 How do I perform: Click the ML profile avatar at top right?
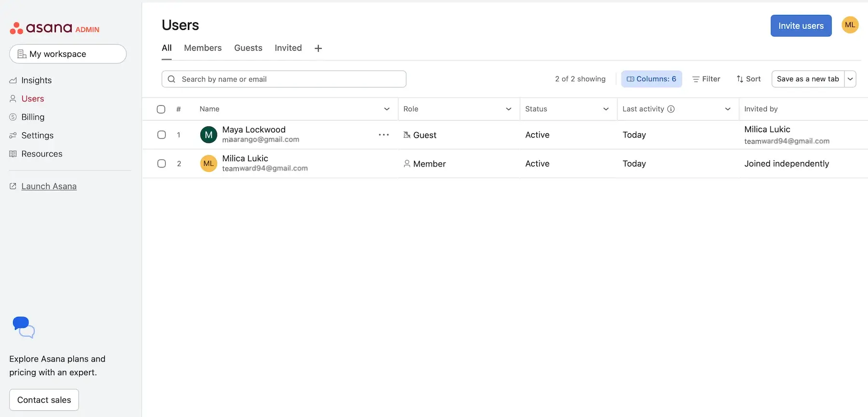point(850,25)
